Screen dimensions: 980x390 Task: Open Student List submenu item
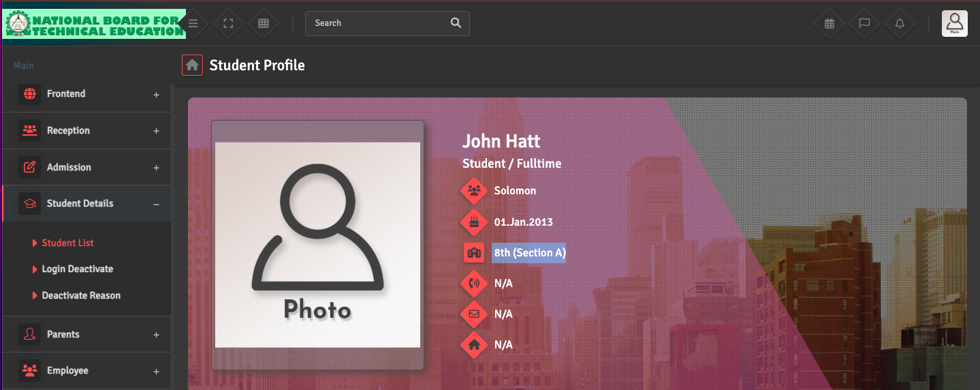tap(67, 243)
